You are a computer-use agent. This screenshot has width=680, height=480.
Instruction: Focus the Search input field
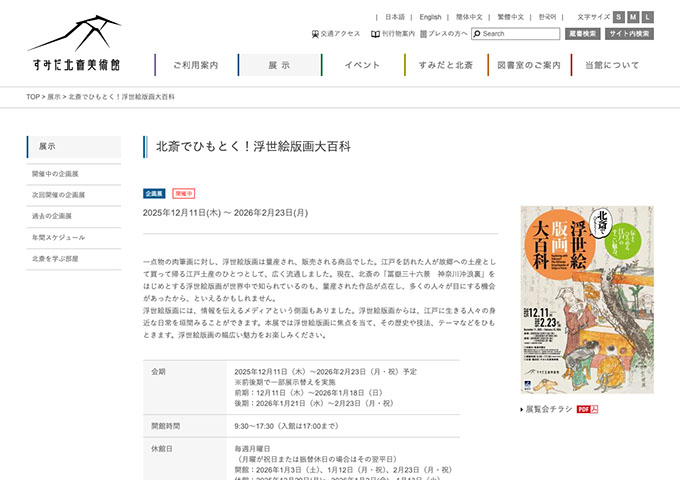[x=516, y=34]
